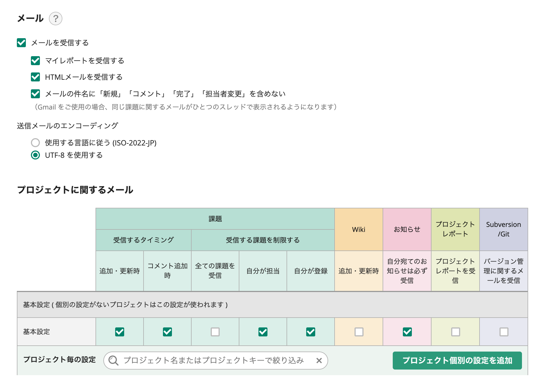Click the Subversion /Git column header

point(504,229)
